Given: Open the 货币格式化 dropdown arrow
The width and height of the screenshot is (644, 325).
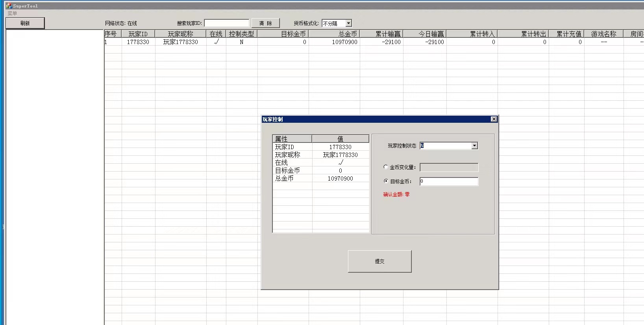Looking at the screenshot, I should click(x=348, y=24).
